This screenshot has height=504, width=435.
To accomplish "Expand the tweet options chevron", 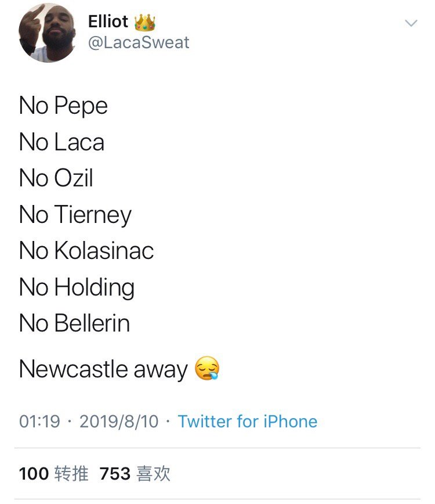I will point(411,23).
